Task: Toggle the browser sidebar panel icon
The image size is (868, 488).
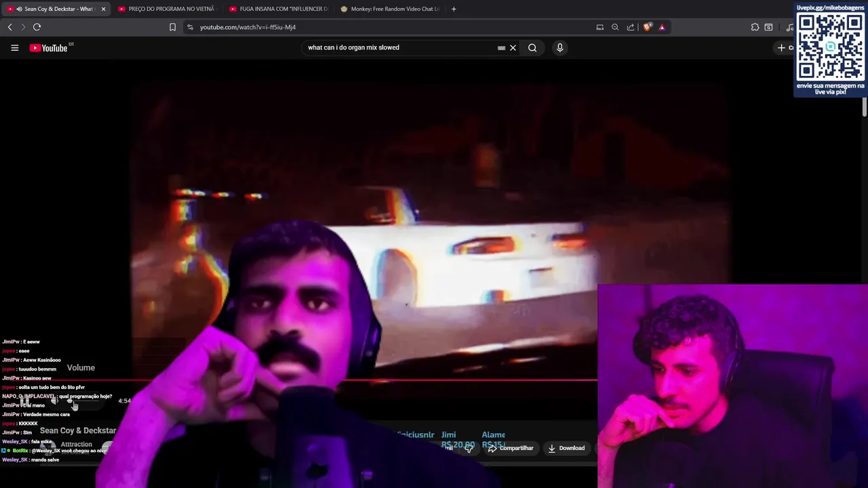Action: point(768,27)
